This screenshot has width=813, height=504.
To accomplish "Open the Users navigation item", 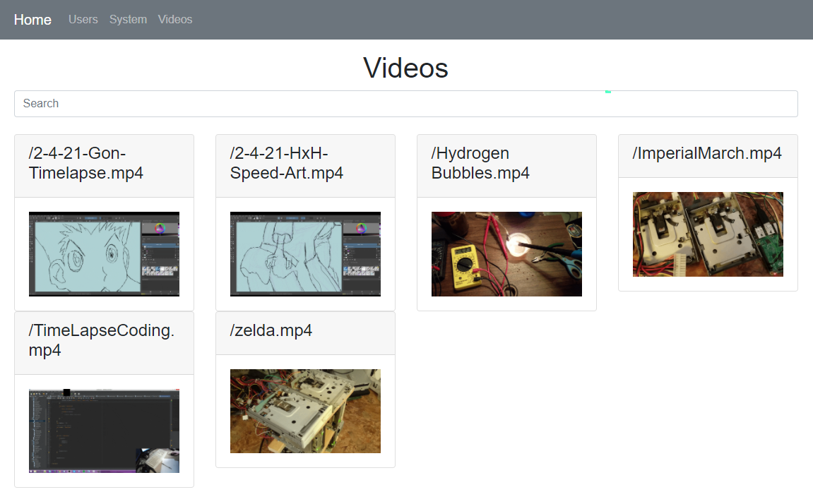I will pos(83,20).
